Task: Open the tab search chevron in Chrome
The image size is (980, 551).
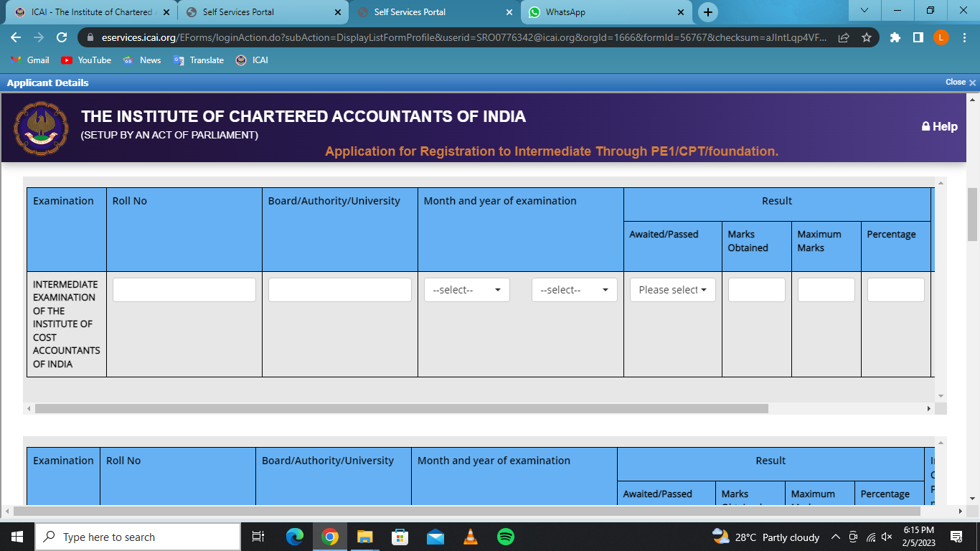Action: coord(864,11)
